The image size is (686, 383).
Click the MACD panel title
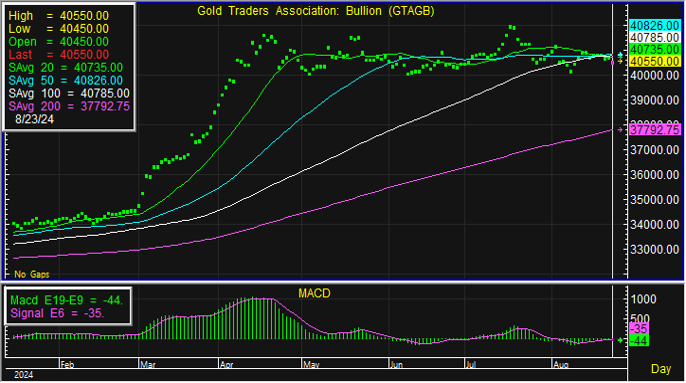pos(314,293)
